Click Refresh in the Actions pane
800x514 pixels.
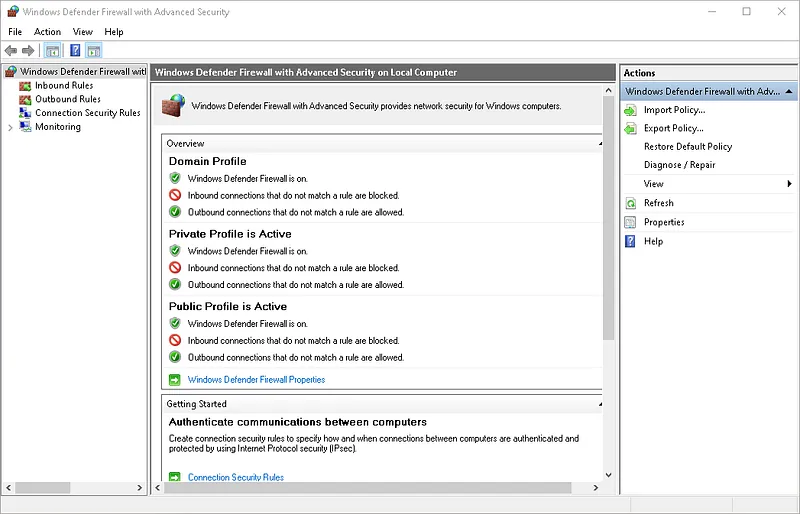coord(659,203)
